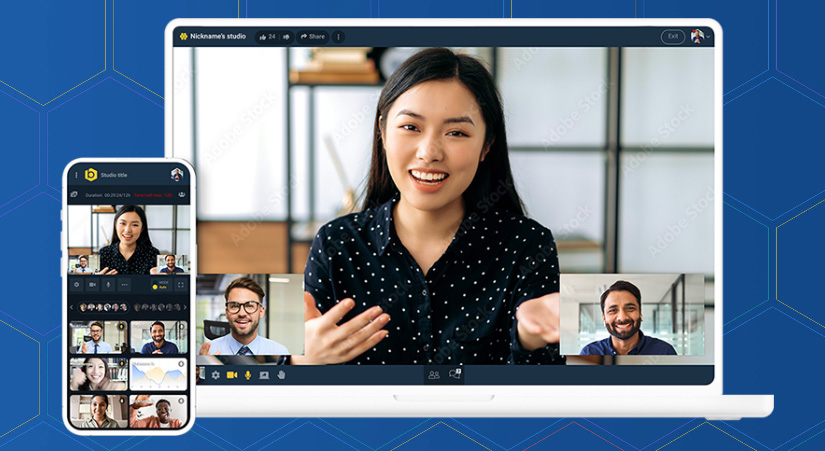The height and width of the screenshot is (451, 825).
Task: Toggle mic badge on thumbs-up woman's tile
Action: (x=122, y=364)
